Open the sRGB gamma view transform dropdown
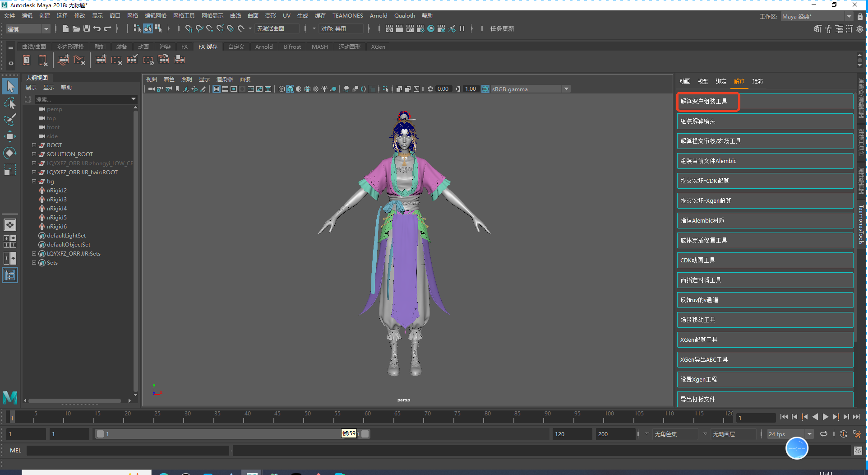This screenshot has width=868, height=475. pyautogui.click(x=566, y=89)
